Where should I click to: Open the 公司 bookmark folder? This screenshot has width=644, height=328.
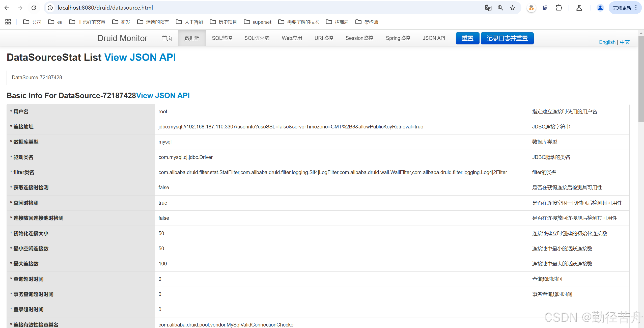point(32,22)
